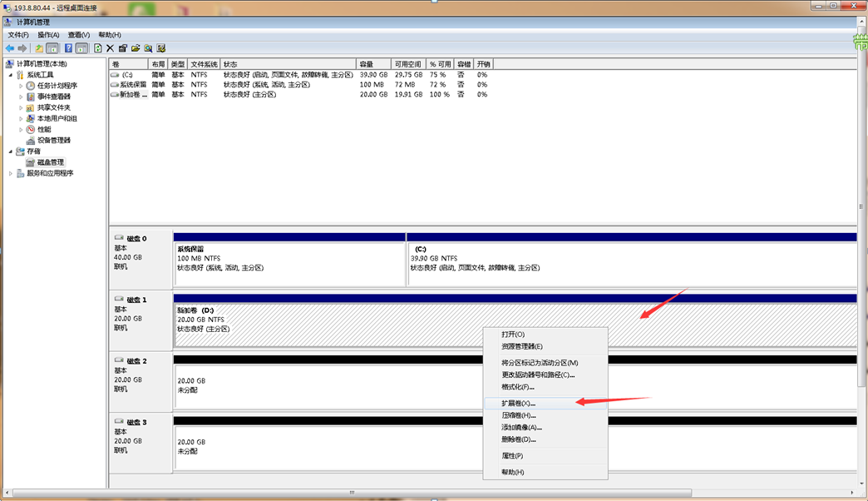Open the 查看(V) menu
Viewport: 868px width, 501px height.
click(x=79, y=35)
